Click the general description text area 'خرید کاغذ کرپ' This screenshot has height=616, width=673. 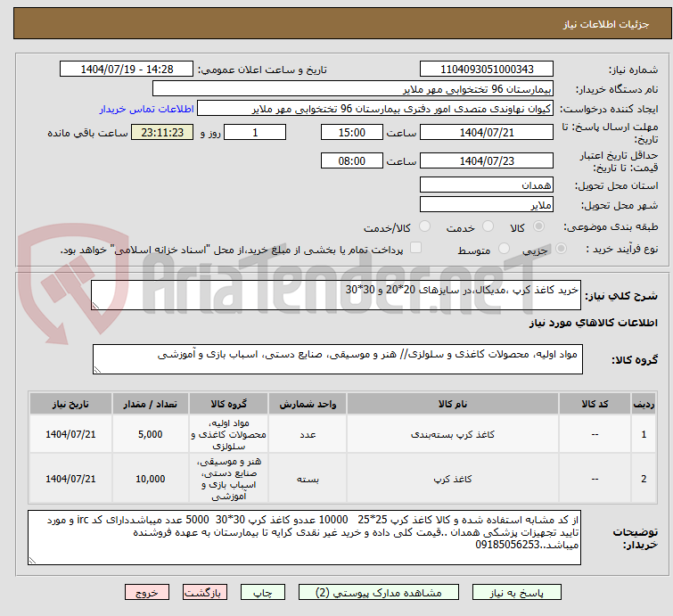(336, 295)
